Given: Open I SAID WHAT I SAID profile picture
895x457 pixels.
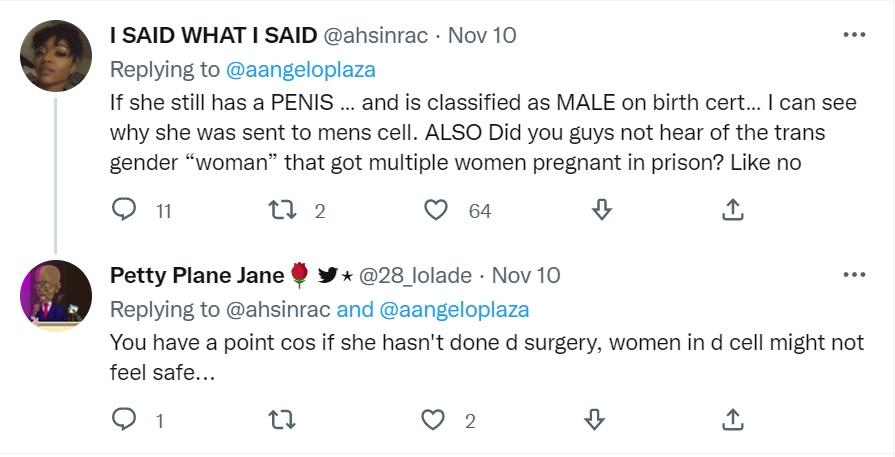Looking at the screenshot, I should (x=56, y=57).
